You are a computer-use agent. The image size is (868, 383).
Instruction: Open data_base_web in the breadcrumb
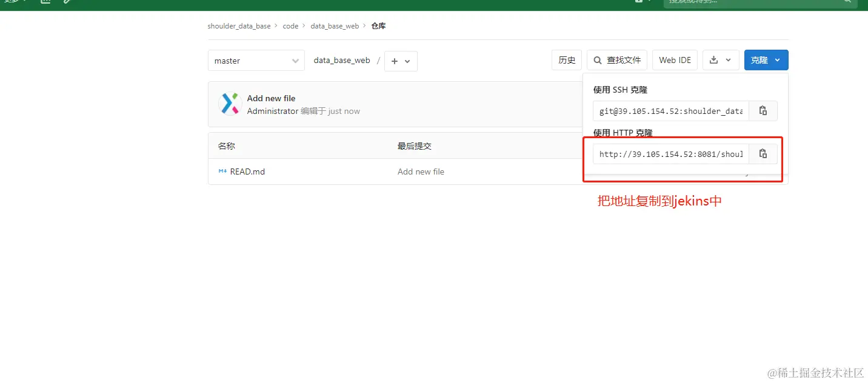335,26
